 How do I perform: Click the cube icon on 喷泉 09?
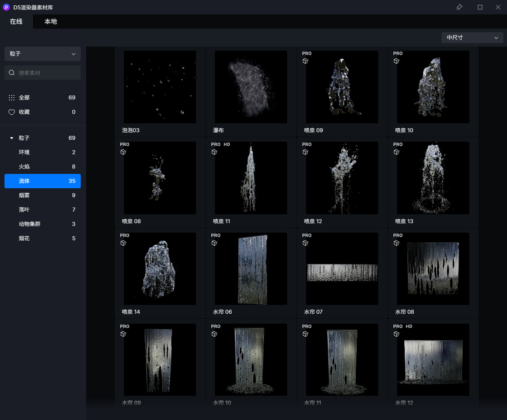(x=306, y=61)
